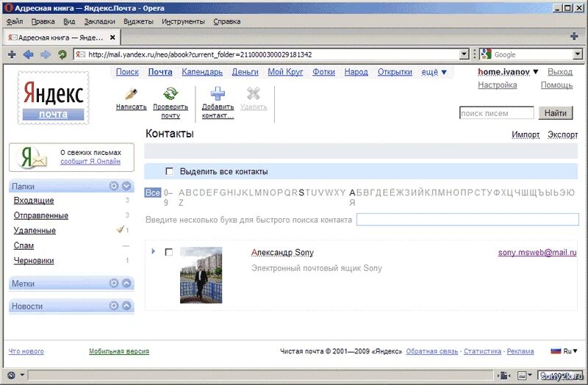This screenshot has height=385, width=588.
Task: Click the Я.Онлайн envelope icon
Action: 32,157
